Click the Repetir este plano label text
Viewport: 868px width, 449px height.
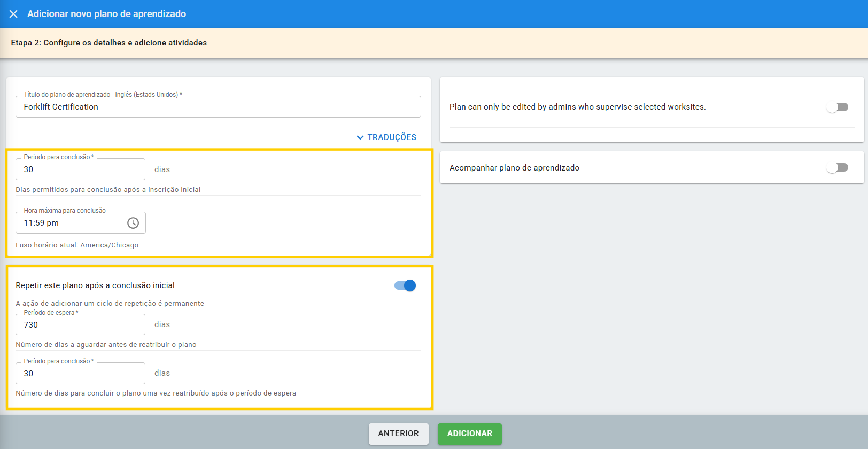click(95, 285)
